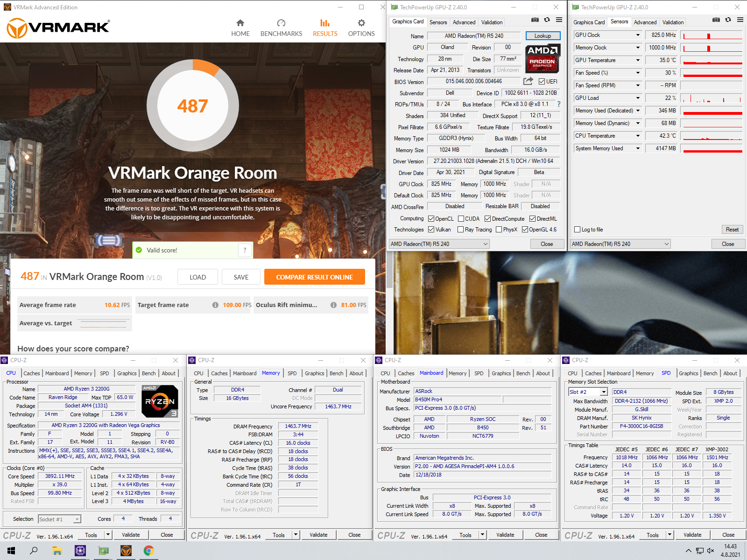Open VRMark OPTIONS gear icon
This screenshot has width=747, height=560.
(361, 23)
